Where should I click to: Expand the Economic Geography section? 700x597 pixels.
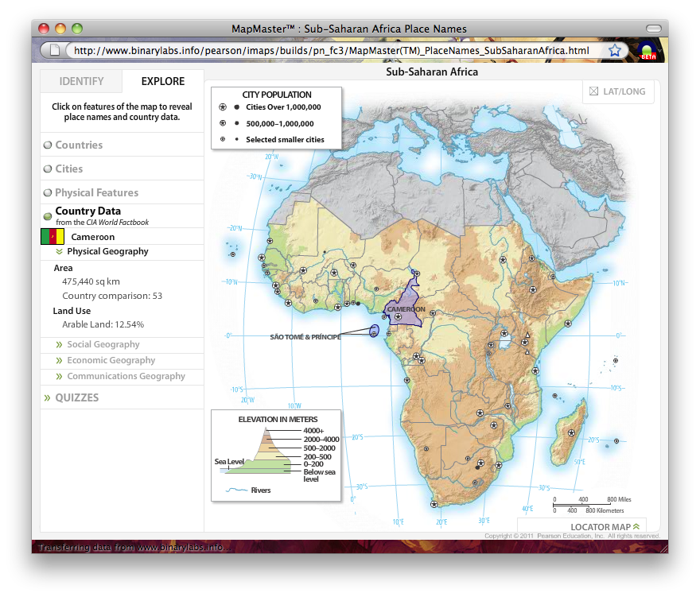coord(60,361)
